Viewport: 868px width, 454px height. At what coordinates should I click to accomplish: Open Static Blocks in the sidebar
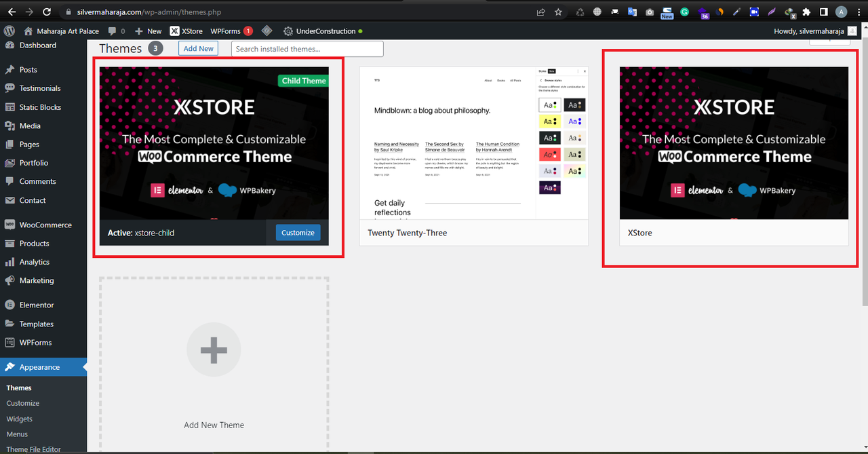pyautogui.click(x=40, y=107)
